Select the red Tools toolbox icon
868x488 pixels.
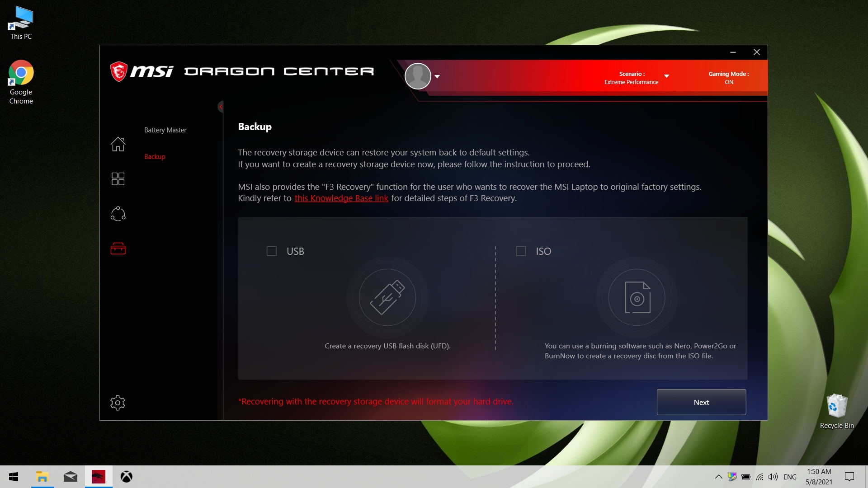click(x=118, y=249)
